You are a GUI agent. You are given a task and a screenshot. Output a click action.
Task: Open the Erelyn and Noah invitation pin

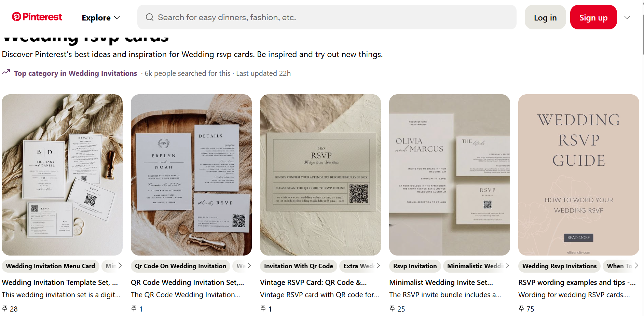pyautogui.click(x=191, y=175)
